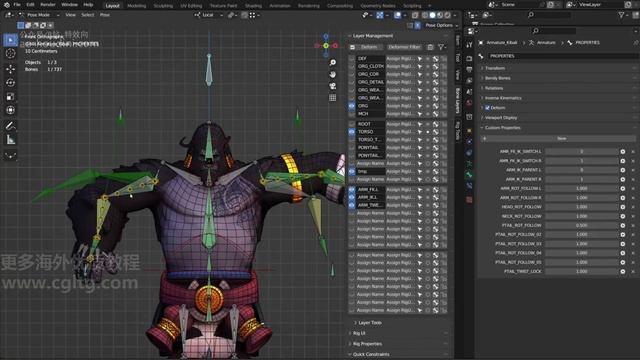Viewport: 640px width, 360px height.
Task: Click the Blender logo icon
Action: [x=7, y=5]
